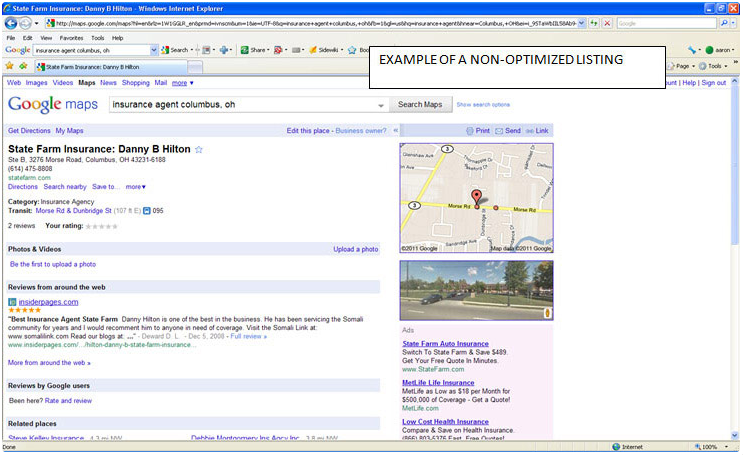
Task: Open the View menu
Action: coord(46,38)
